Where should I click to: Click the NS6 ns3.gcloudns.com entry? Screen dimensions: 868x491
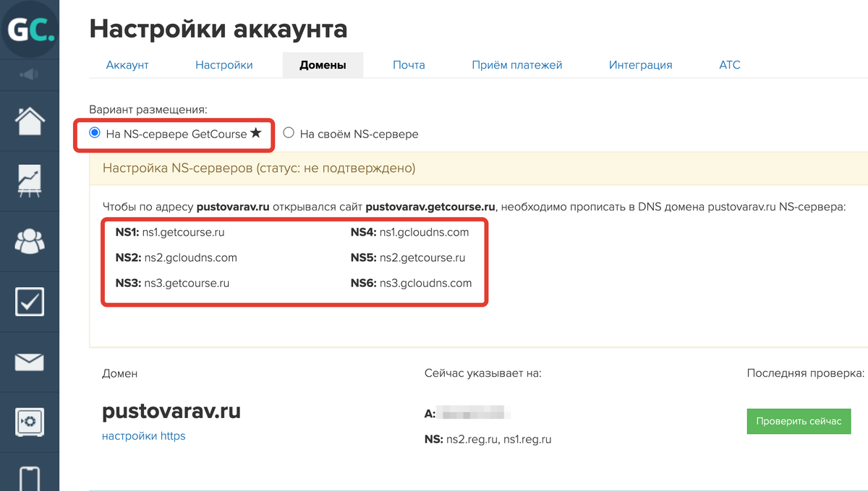click(412, 283)
